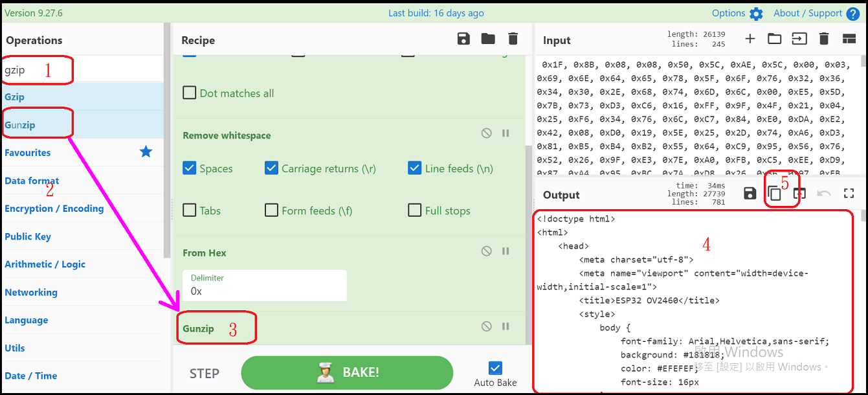Image resolution: width=868 pixels, height=395 pixels.
Task: Click the Version 9.27.6 label
Action: click(34, 13)
